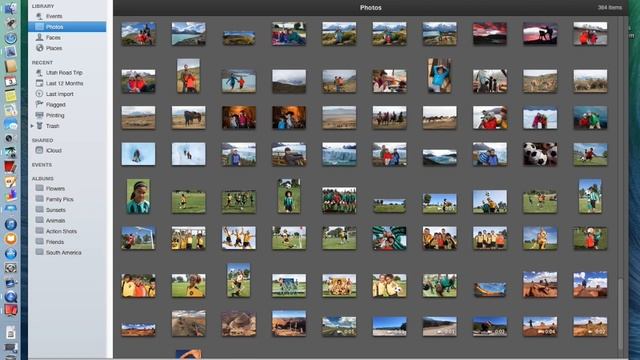Viewport: 640px width, 360px height.
Task: Select the dark horse in field photo
Action: click(x=189, y=118)
